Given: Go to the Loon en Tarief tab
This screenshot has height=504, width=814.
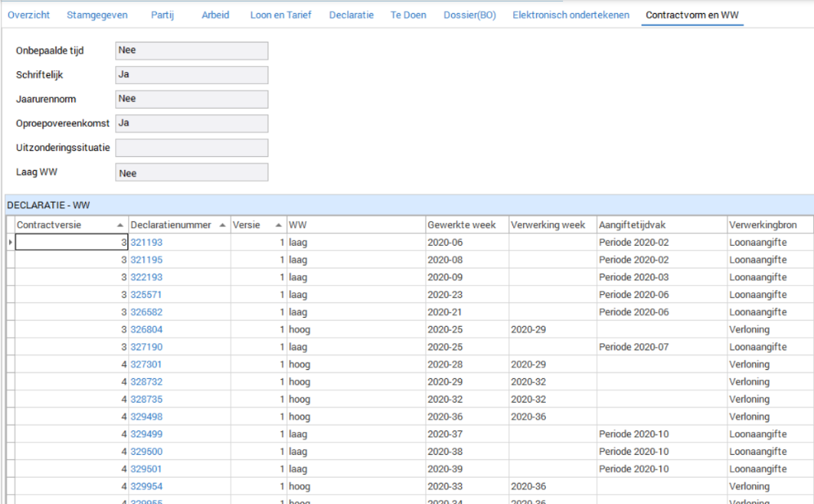Looking at the screenshot, I should pyautogui.click(x=280, y=15).
